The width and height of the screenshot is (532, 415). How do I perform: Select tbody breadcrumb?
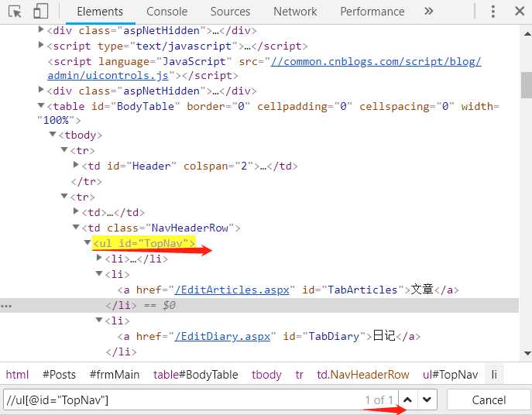click(x=266, y=375)
